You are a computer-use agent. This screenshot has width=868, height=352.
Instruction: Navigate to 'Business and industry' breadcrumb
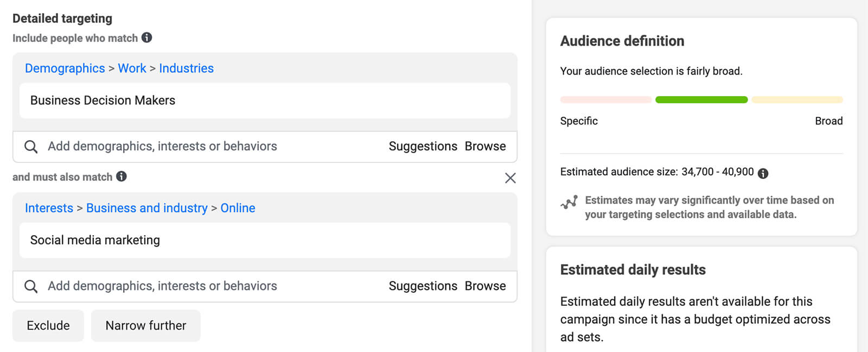pyautogui.click(x=146, y=208)
